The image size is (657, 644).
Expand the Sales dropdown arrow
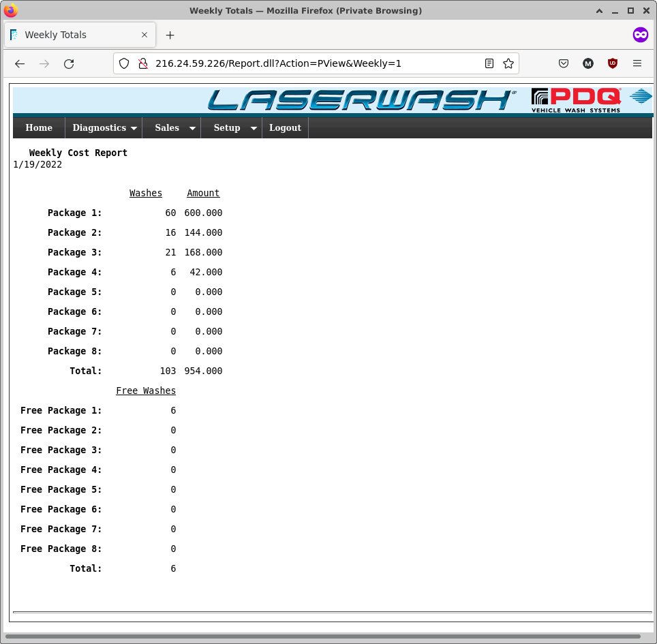pos(192,128)
